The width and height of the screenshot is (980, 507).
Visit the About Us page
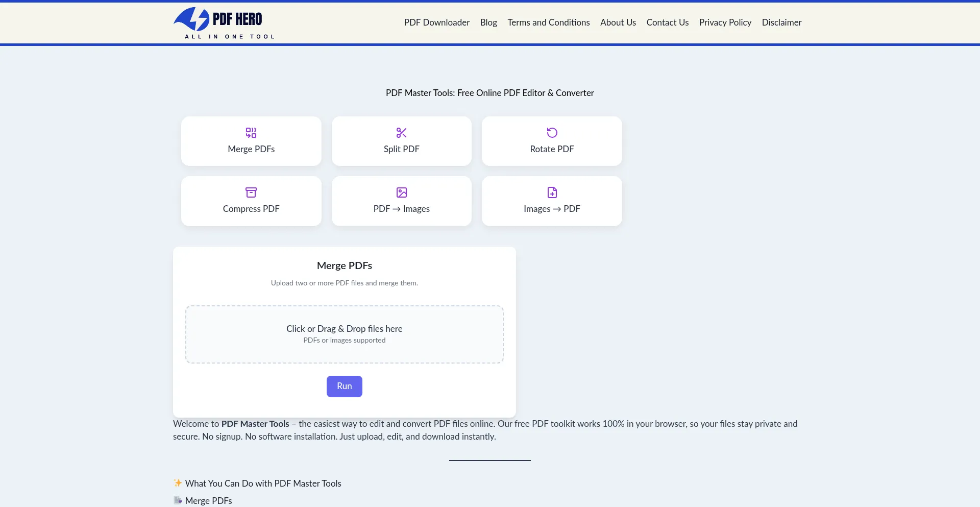[618, 22]
